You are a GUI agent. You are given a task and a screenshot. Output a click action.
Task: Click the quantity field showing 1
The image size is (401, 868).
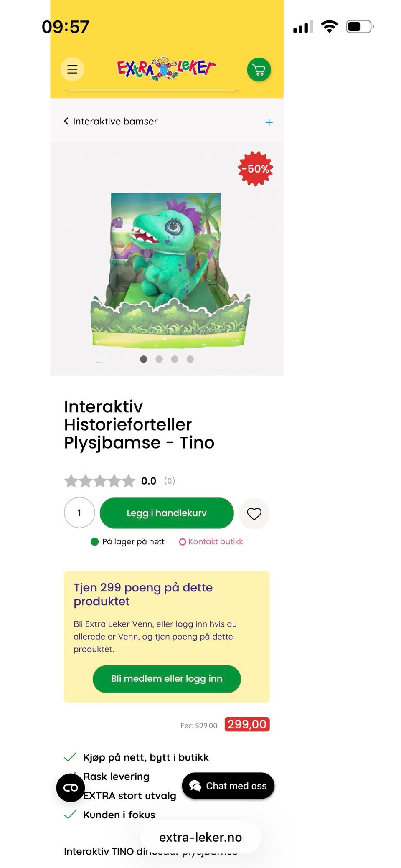coord(79,513)
